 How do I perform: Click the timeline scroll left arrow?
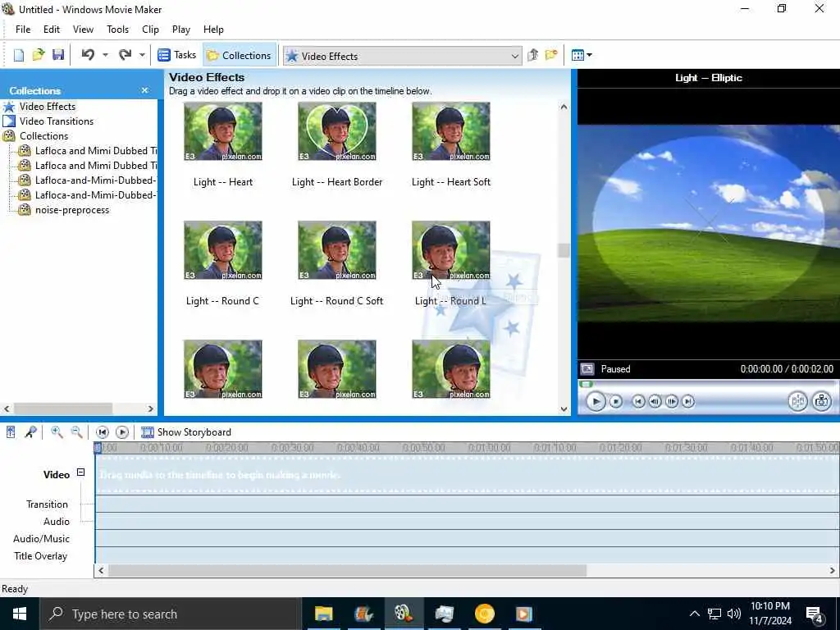coord(101,571)
